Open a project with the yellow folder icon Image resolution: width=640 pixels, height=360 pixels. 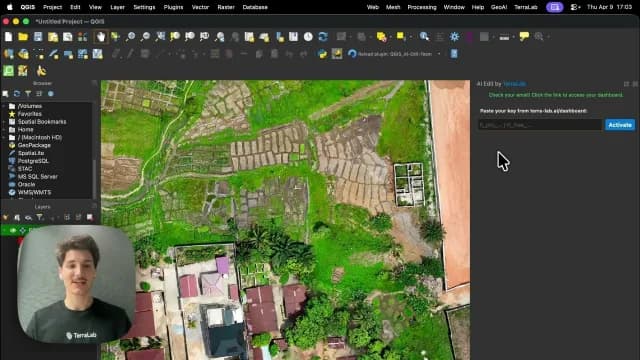point(23,37)
